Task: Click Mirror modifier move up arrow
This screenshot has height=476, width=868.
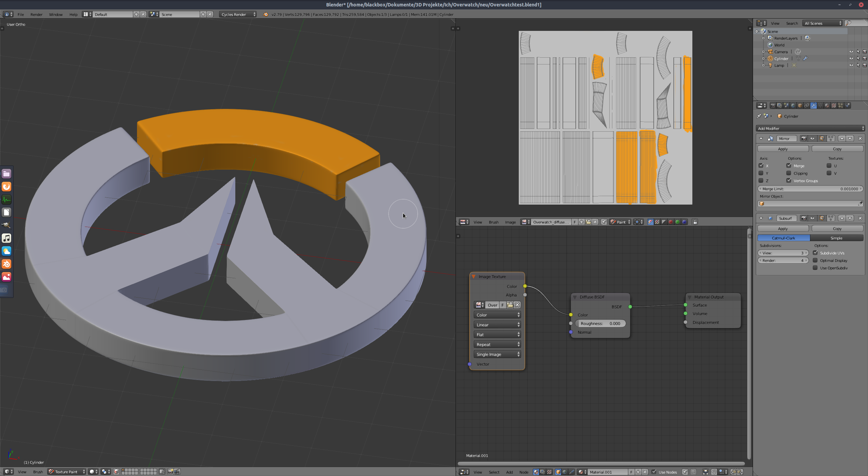Action: (842, 138)
